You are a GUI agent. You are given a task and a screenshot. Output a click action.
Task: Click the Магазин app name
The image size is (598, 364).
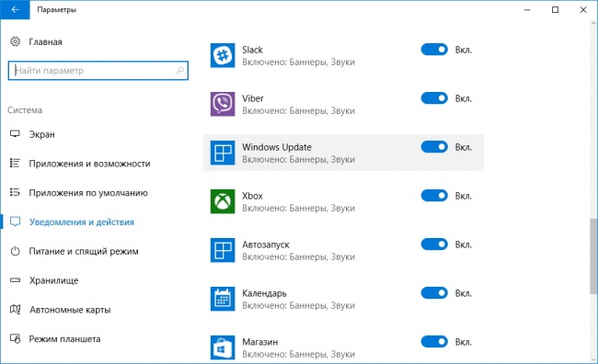pyautogui.click(x=260, y=342)
